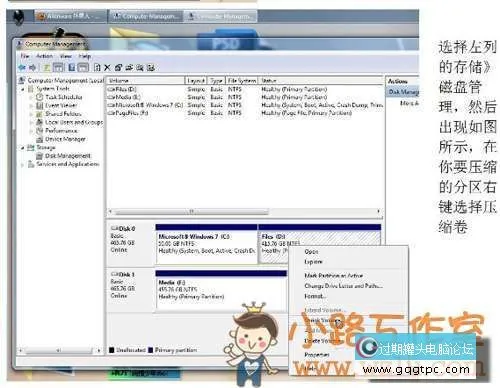Choose Open in the context menu
Image resolution: width=500 pixels, height=388 pixels.
click(x=311, y=252)
